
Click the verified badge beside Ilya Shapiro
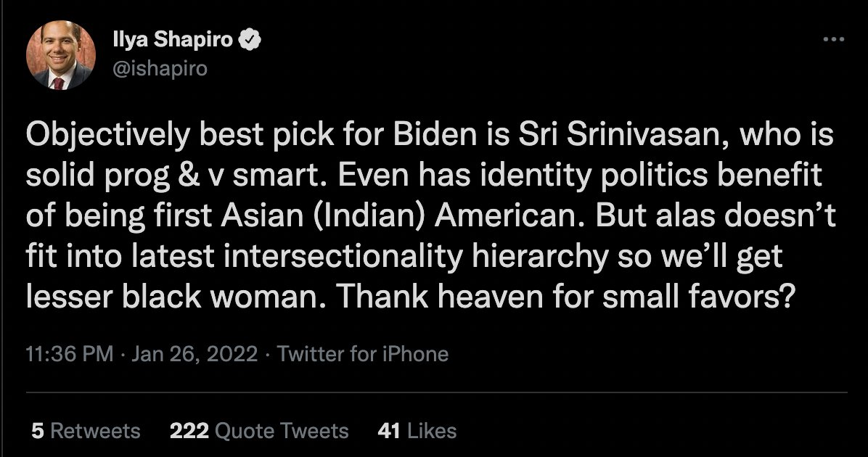(251, 40)
